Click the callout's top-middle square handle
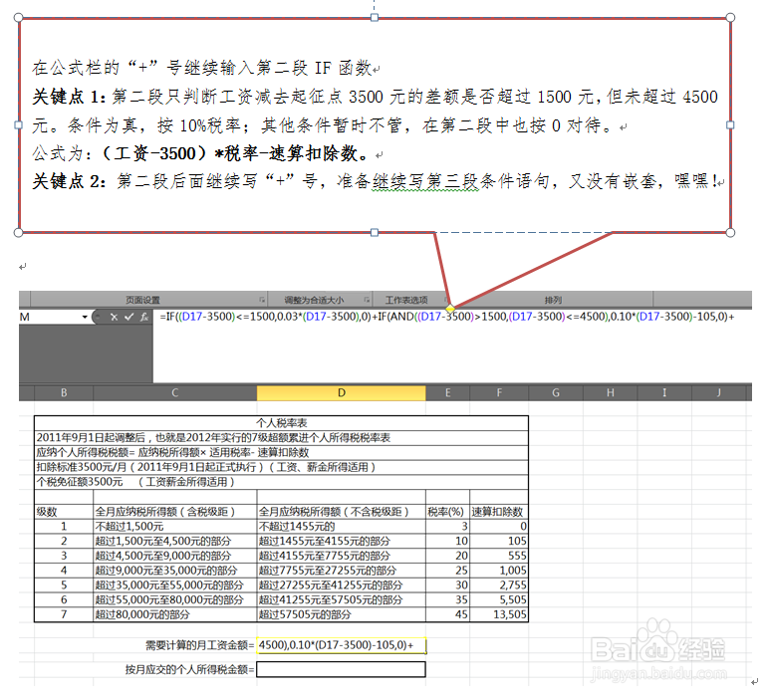The width and height of the screenshot is (770, 700). point(375,18)
